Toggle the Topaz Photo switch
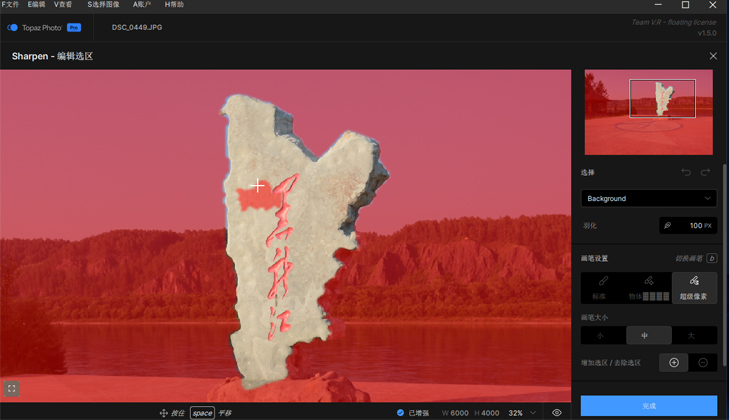This screenshot has width=729, height=420. (x=13, y=27)
